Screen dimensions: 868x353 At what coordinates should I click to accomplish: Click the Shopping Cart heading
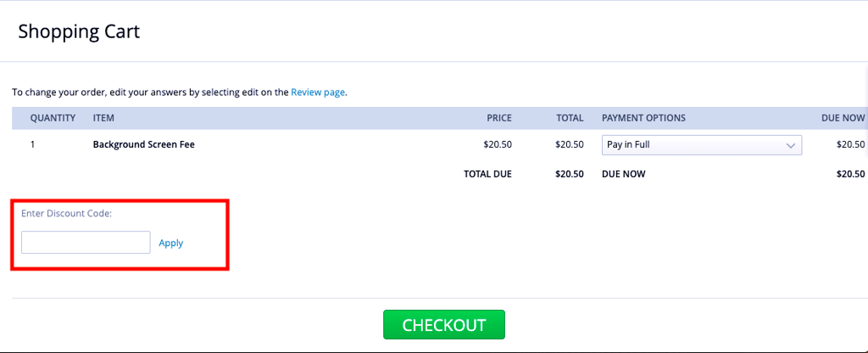(79, 32)
